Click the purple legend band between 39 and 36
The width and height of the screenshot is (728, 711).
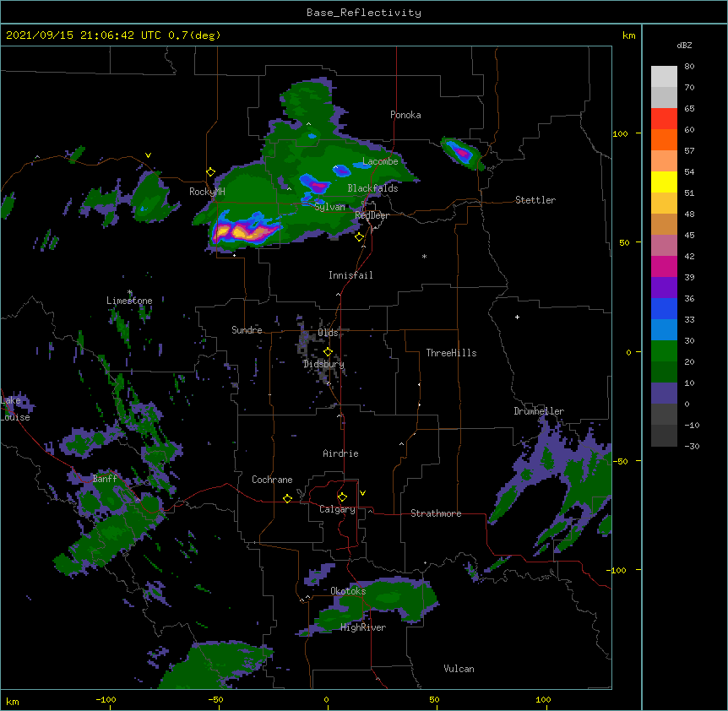(x=664, y=288)
